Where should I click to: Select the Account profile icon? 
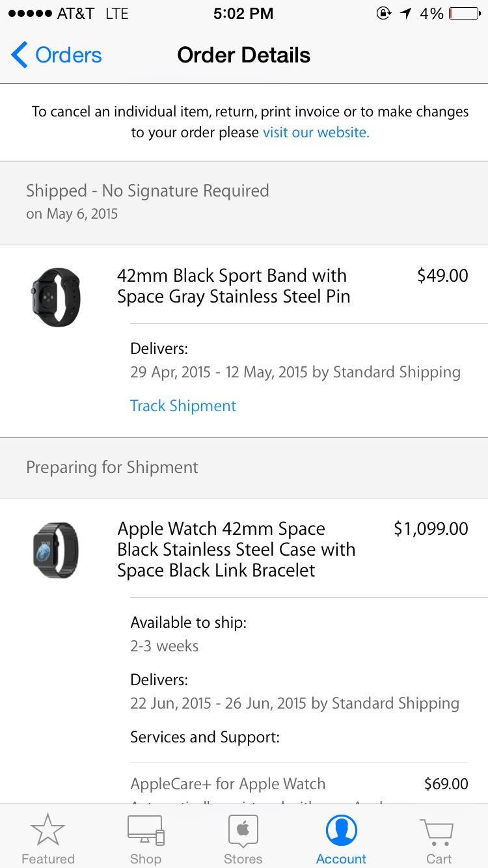pos(341,831)
